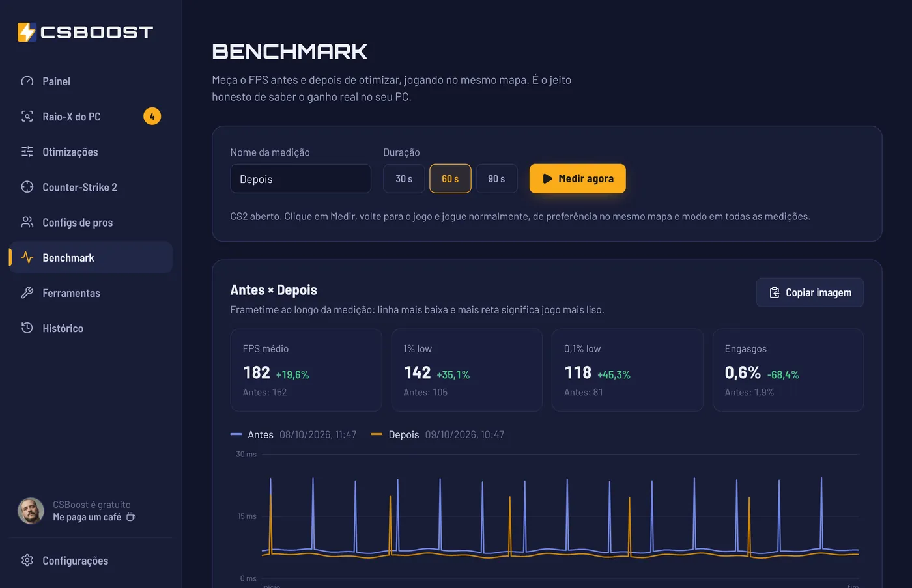
Task: Select the 60 s duration option
Action: (x=450, y=178)
